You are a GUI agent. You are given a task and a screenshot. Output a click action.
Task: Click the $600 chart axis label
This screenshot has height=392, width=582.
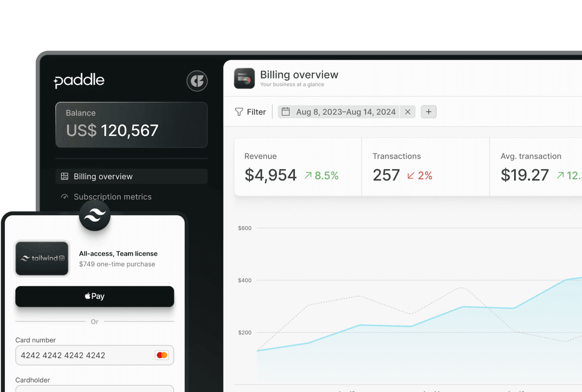[245, 228]
